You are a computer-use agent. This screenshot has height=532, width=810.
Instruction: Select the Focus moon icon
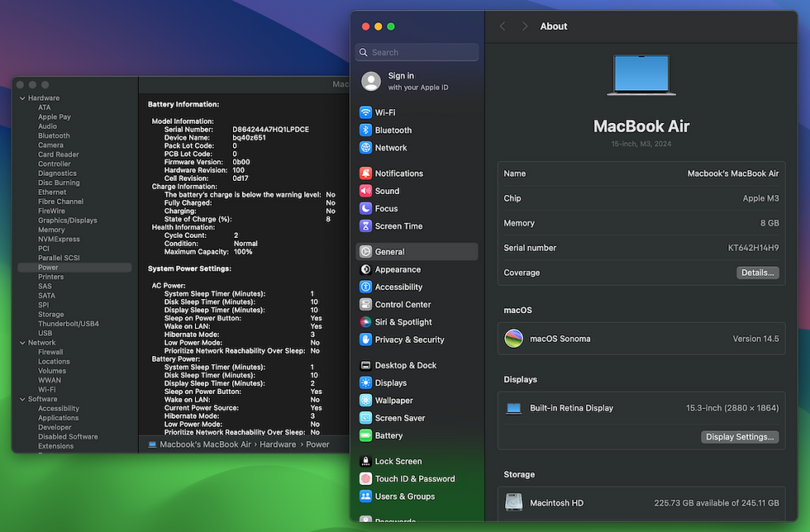[x=365, y=209]
